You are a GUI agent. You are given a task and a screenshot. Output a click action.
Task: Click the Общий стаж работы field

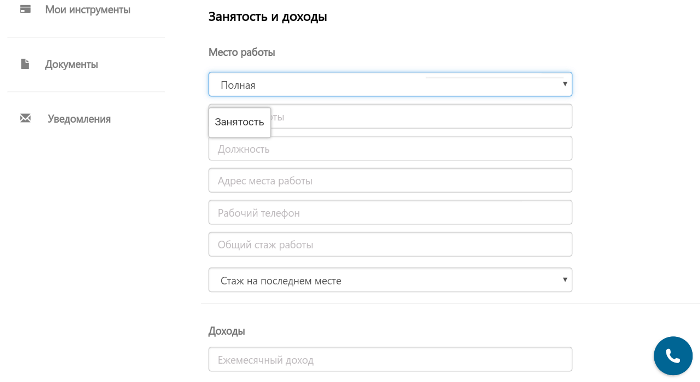pos(390,245)
